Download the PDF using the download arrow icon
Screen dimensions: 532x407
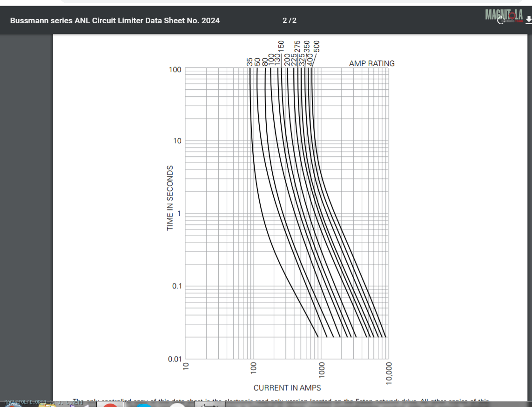[528, 20]
